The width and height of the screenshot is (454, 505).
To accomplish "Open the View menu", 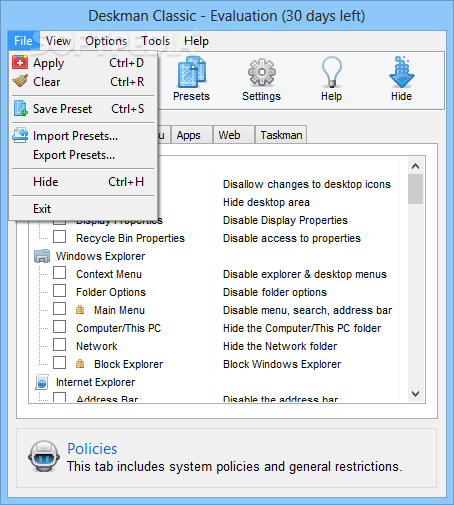I will pos(59,41).
